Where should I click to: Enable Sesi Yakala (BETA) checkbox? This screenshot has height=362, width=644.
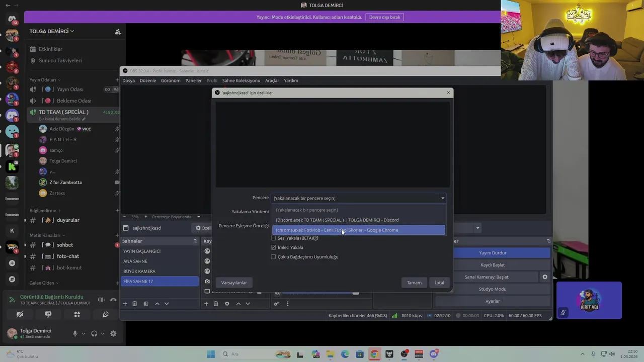click(273, 238)
